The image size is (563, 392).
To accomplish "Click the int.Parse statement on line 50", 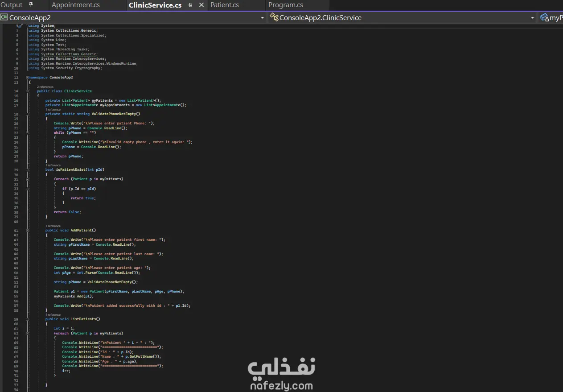I will pyautogui.click(x=97, y=272).
